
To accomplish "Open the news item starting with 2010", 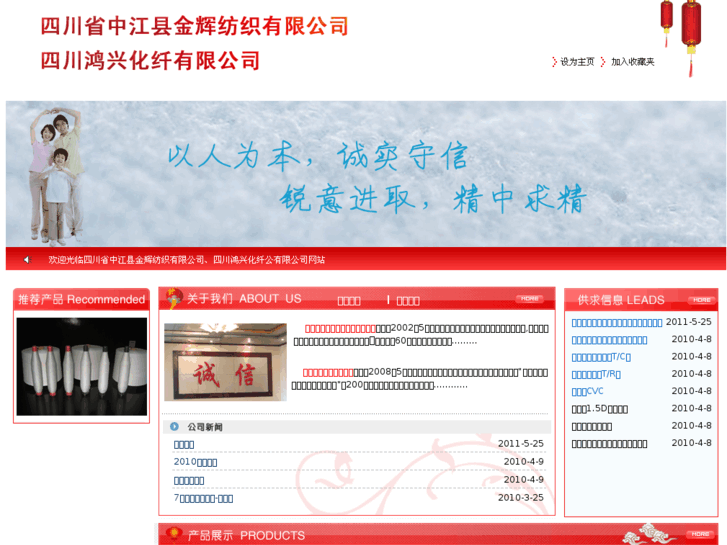I will coord(195,462).
